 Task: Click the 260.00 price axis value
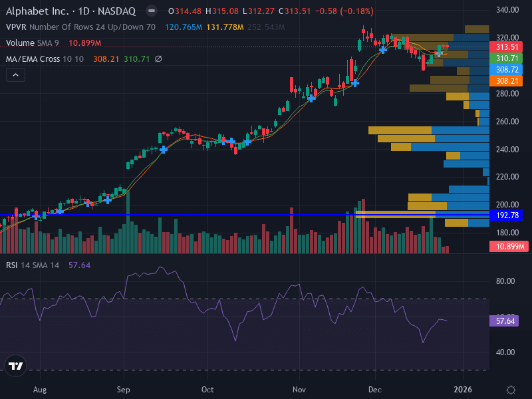507,122
